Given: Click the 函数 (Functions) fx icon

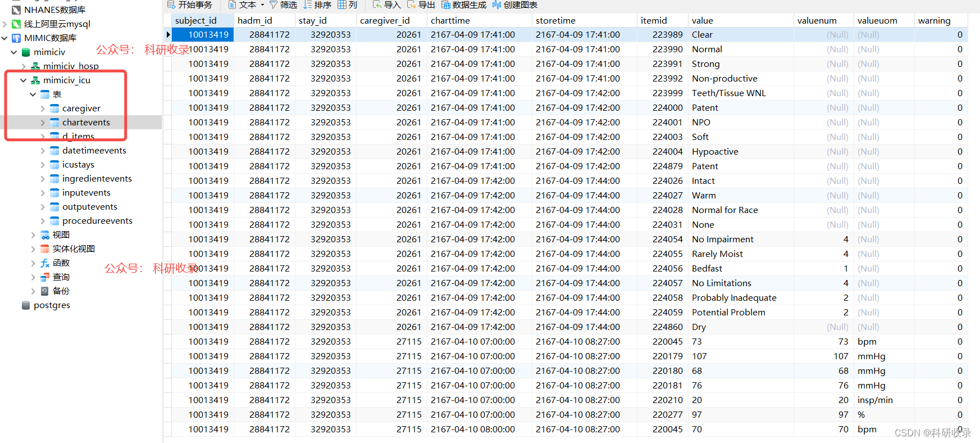Looking at the screenshot, I should pyautogui.click(x=45, y=263).
